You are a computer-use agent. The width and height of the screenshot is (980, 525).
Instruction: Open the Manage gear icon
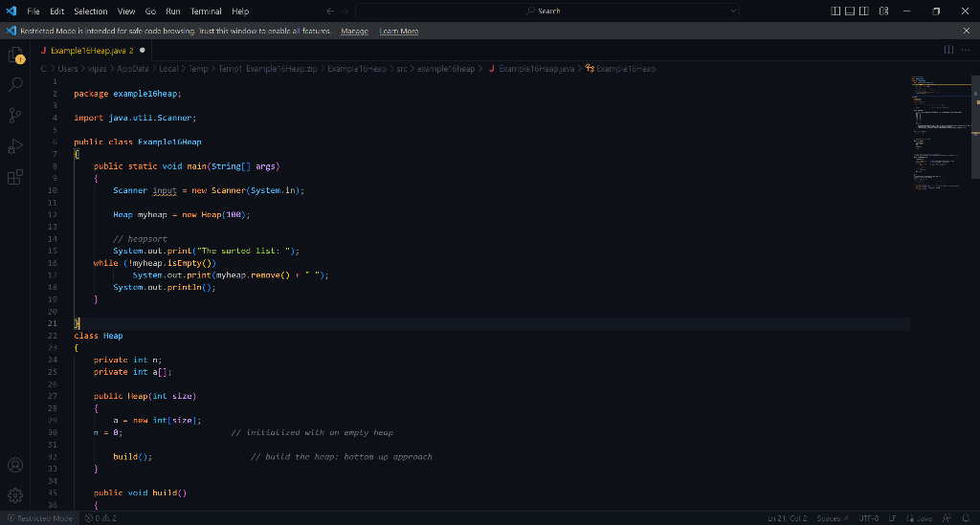(x=15, y=495)
